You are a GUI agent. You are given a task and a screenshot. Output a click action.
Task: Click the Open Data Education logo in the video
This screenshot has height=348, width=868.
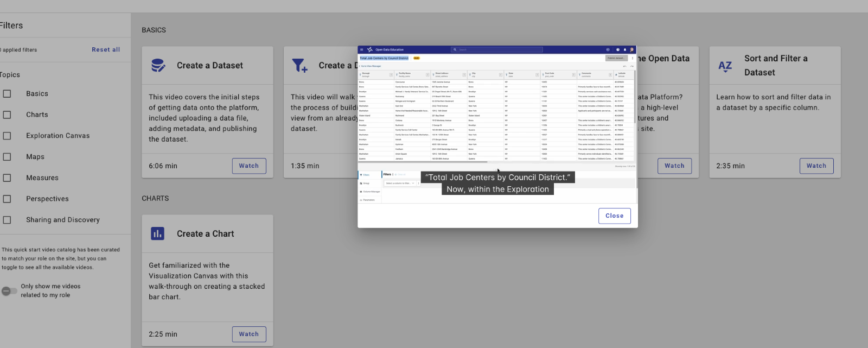point(370,49)
